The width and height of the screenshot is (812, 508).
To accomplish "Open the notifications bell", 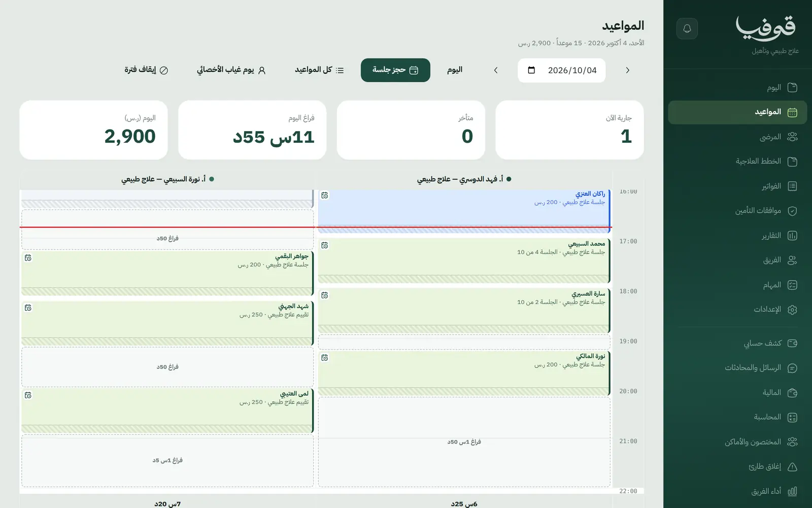I will click(687, 28).
